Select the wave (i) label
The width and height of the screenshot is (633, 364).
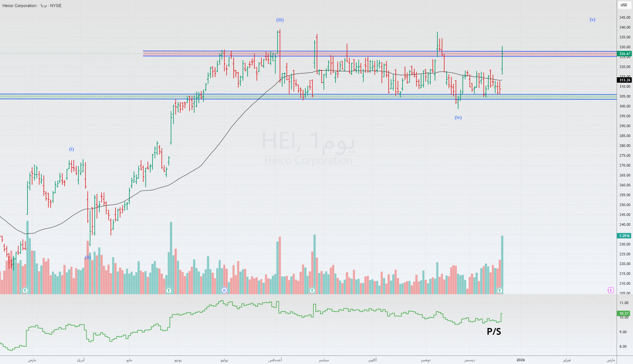click(71, 149)
